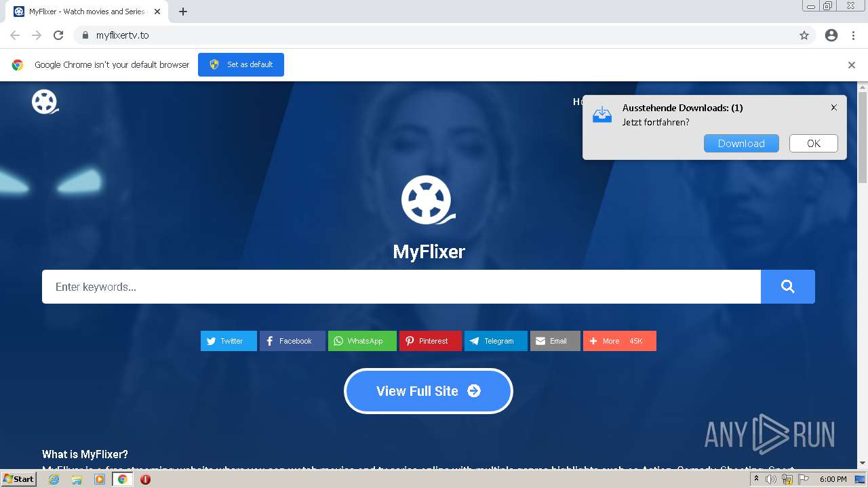The width and height of the screenshot is (868, 488).
Task: Share on Twitter
Action: coord(229,341)
